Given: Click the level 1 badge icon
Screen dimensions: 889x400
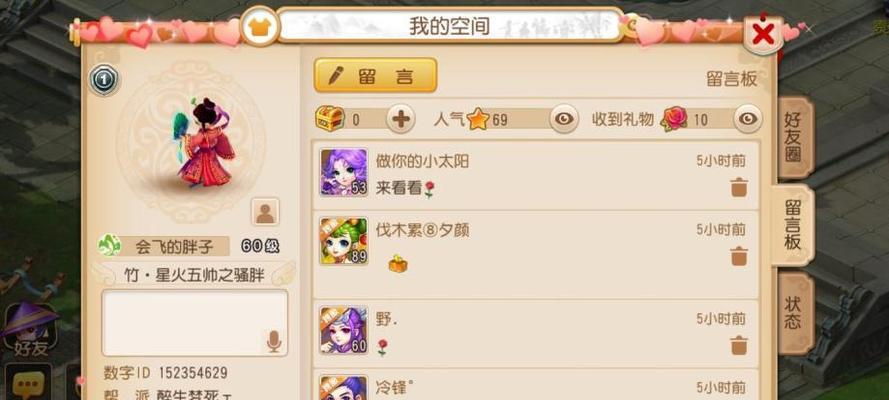Looking at the screenshot, I should (104, 80).
